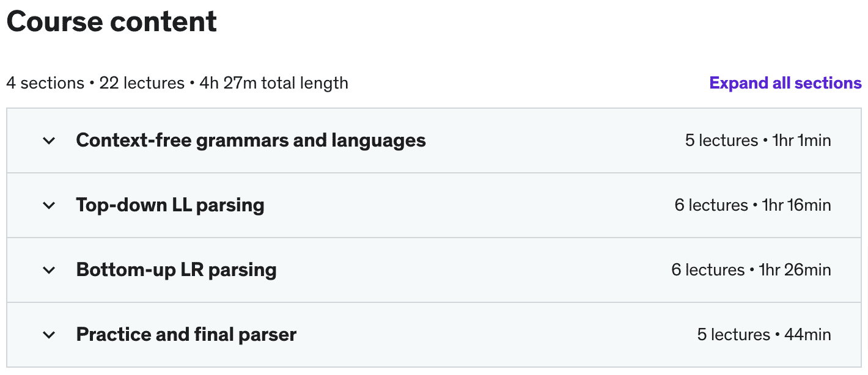Image resolution: width=868 pixels, height=375 pixels.
Task: Select the Context-free grammars and languages title
Action: tap(251, 140)
